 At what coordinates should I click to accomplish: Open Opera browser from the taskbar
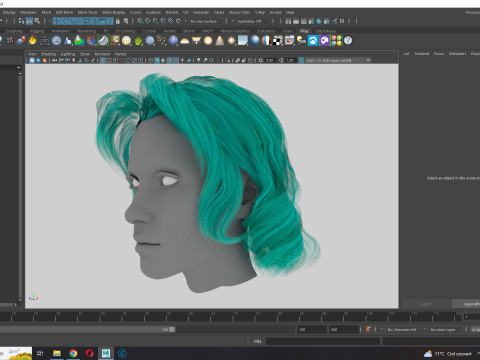coord(90,353)
